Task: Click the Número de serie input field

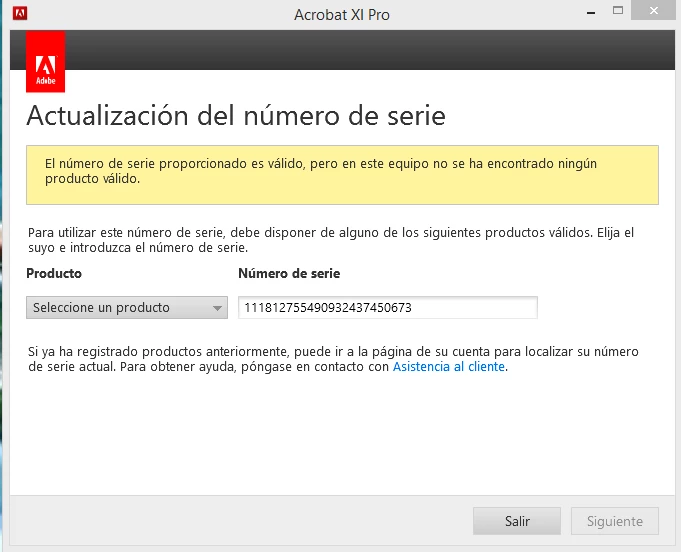Action: coord(388,307)
